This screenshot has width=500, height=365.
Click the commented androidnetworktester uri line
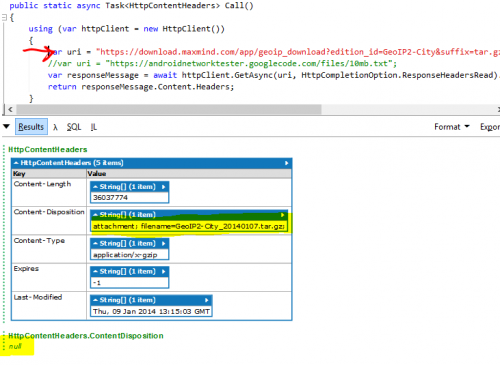click(x=222, y=64)
